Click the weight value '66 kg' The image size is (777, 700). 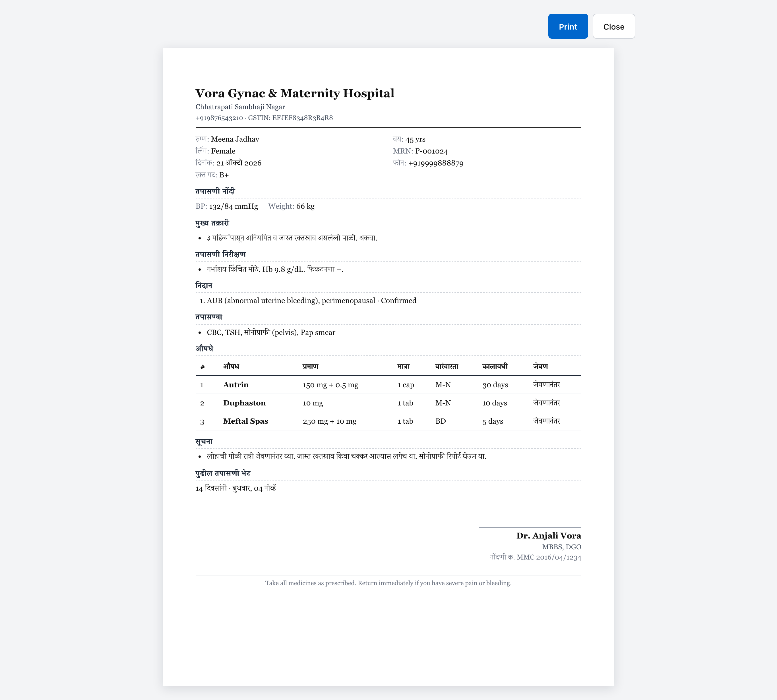pos(305,206)
